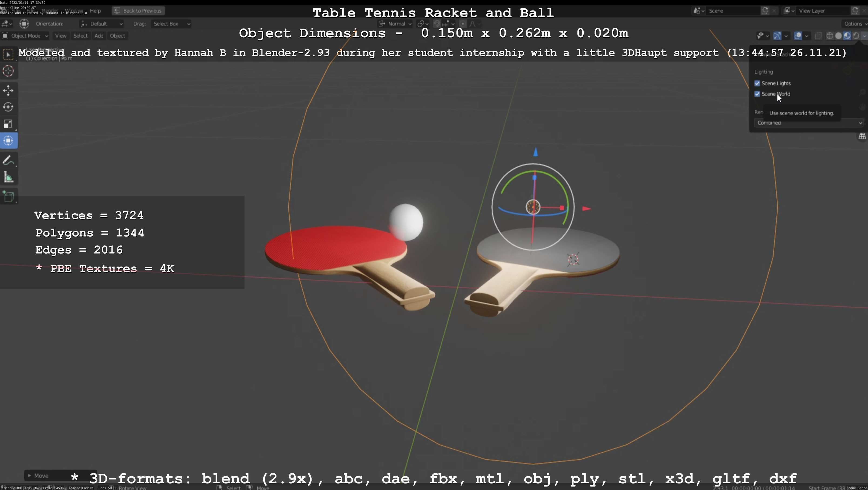The width and height of the screenshot is (868, 490).
Task: Select the Scale tool in toolbar
Action: point(8,124)
